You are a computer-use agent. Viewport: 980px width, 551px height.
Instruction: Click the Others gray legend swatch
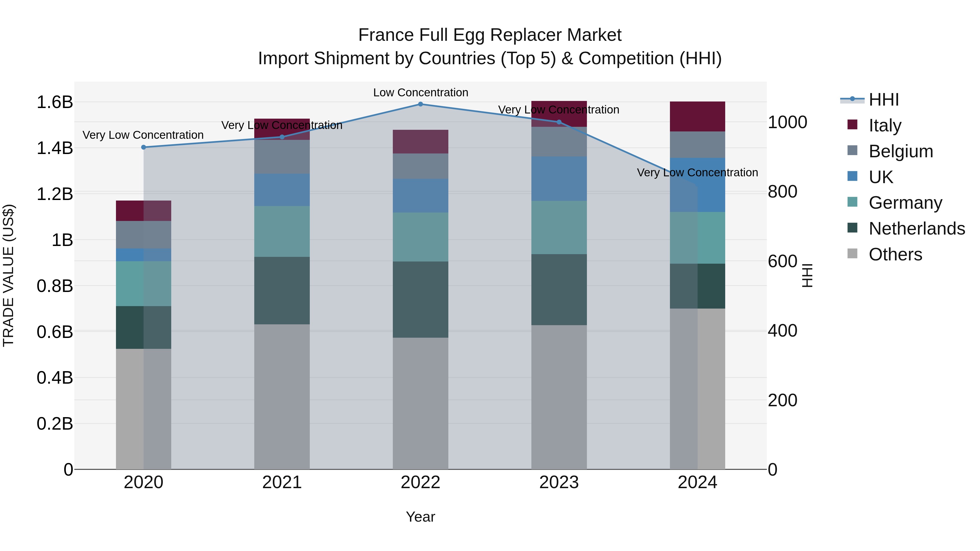(x=853, y=254)
